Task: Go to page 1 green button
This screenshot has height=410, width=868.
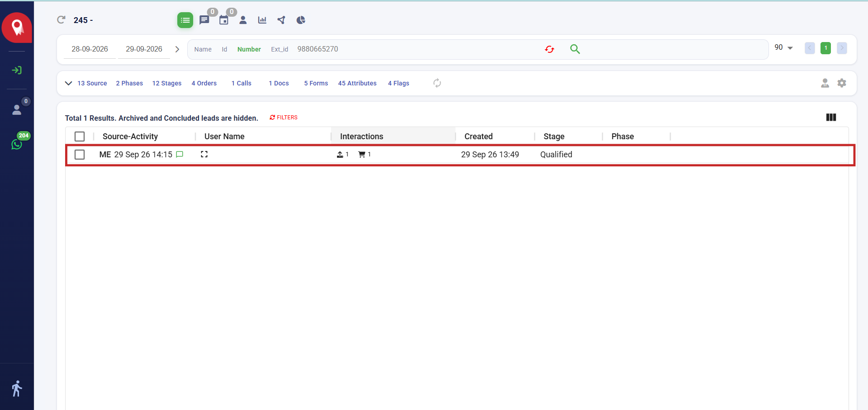Action: (825, 48)
